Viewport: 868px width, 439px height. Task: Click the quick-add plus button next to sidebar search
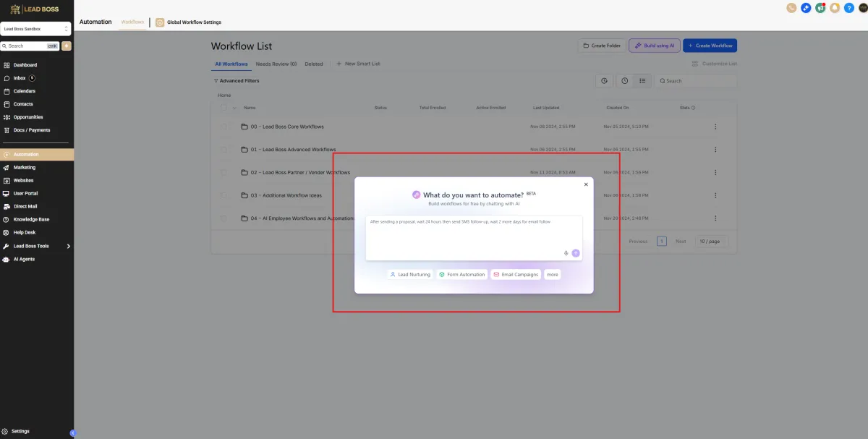(67, 46)
